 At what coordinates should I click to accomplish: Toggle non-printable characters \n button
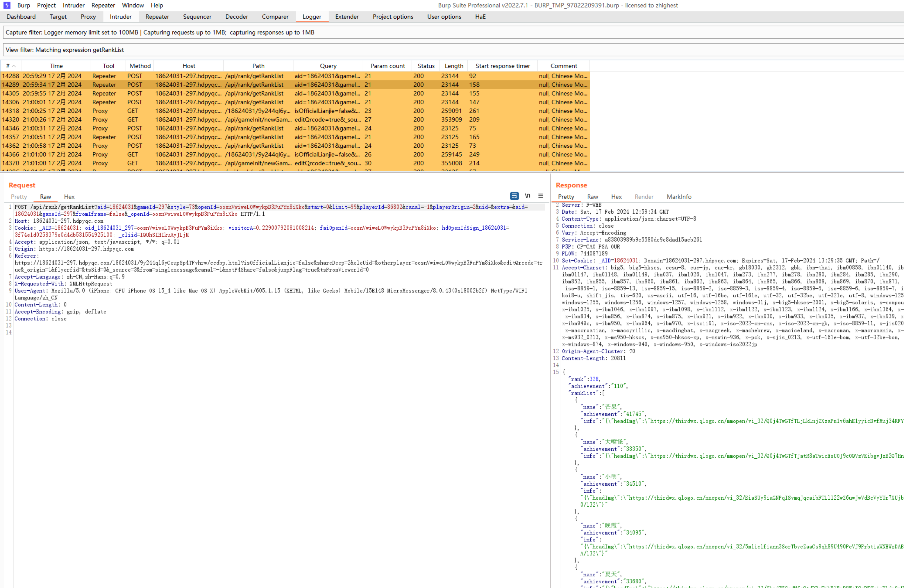527,196
